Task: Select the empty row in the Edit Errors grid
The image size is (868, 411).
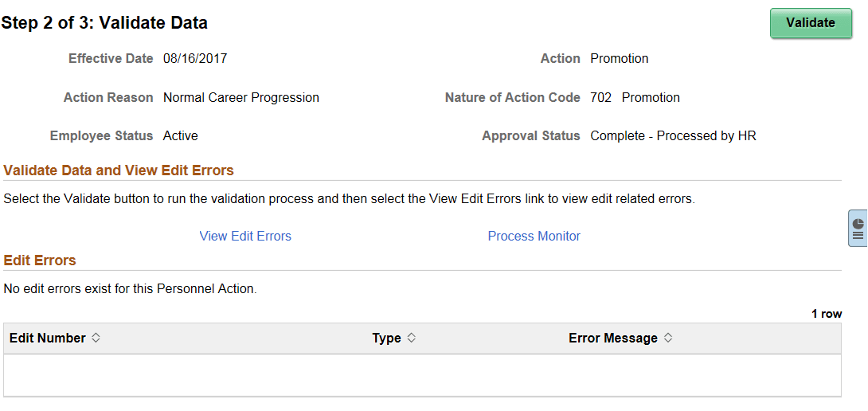Action: click(422, 375)
